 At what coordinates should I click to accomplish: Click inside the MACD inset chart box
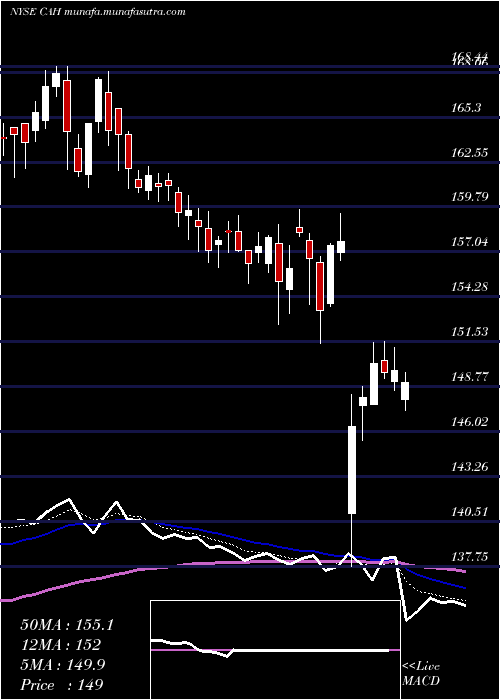click(275, 650)
